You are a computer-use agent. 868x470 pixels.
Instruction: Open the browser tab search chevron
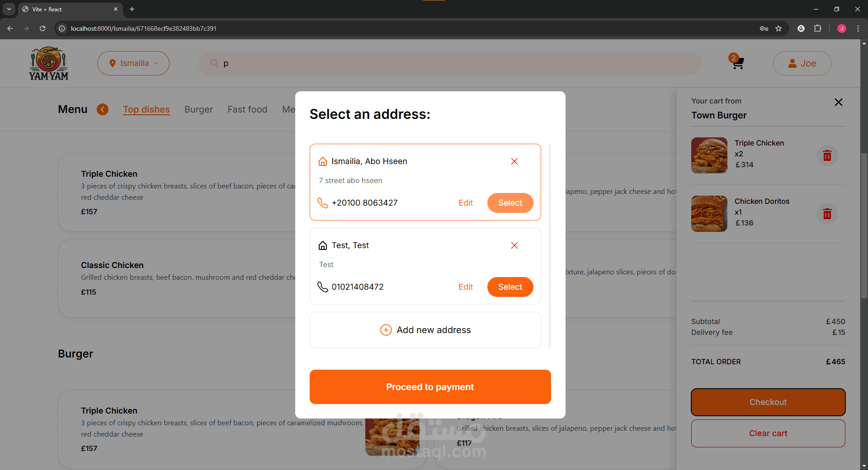[x=9, y=9]
